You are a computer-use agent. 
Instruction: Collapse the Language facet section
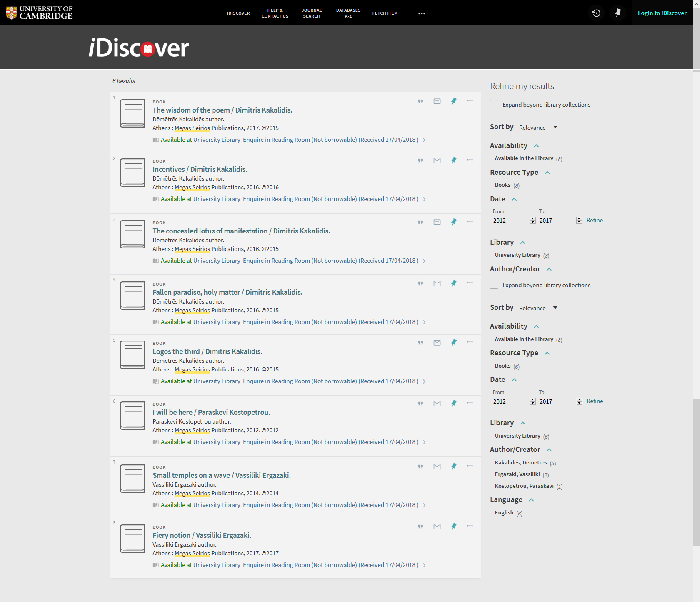point(531,500)
